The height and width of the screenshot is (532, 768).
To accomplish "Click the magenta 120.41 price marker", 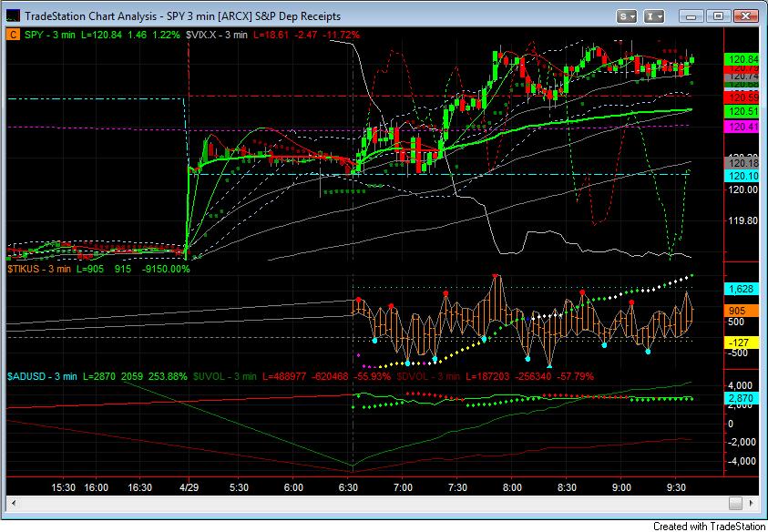I will pyautogui.click(x=741, y=128).
